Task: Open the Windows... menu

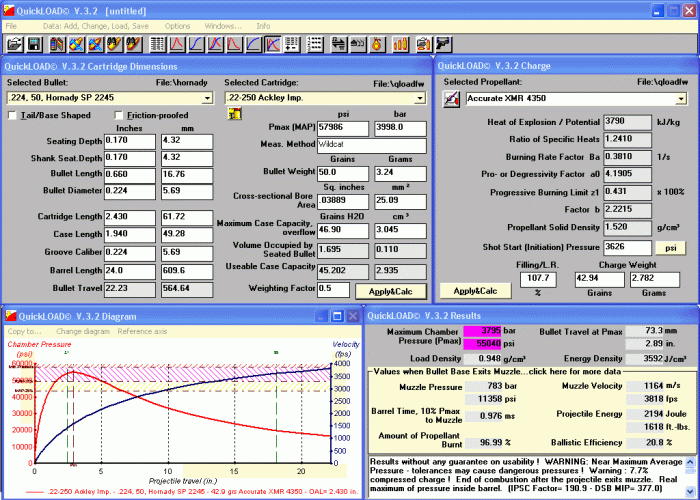Action: pyautogui.click(x=223, y=26)
